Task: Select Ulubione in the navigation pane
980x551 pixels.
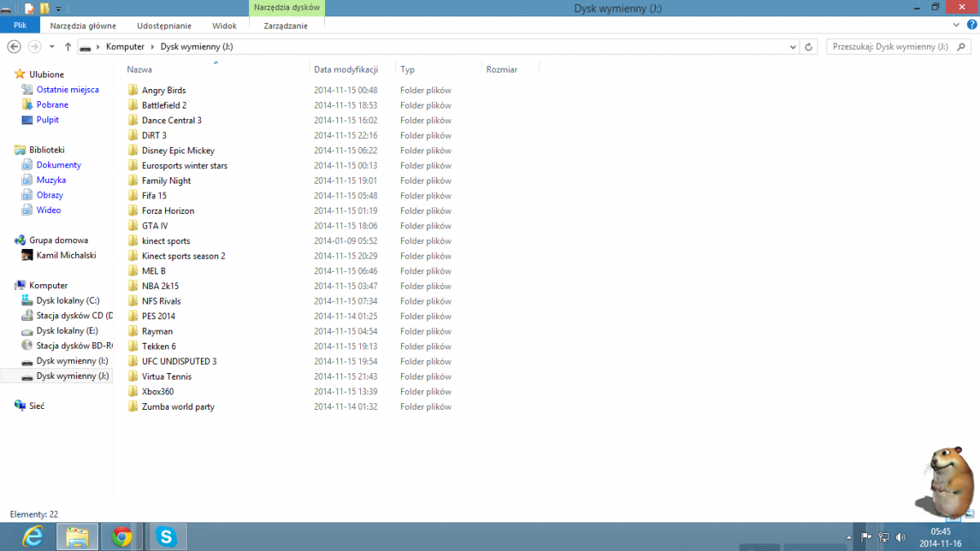Action: click(47, 74)
